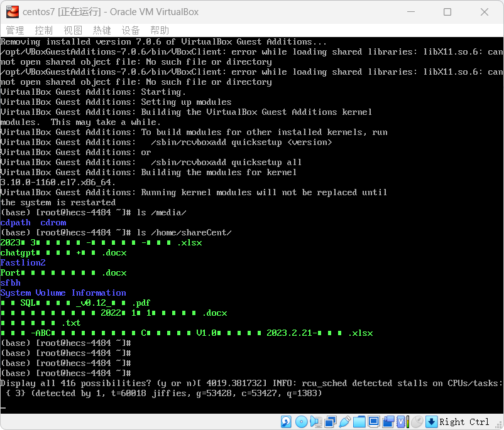Open the 管理 menu

[15, 30]
